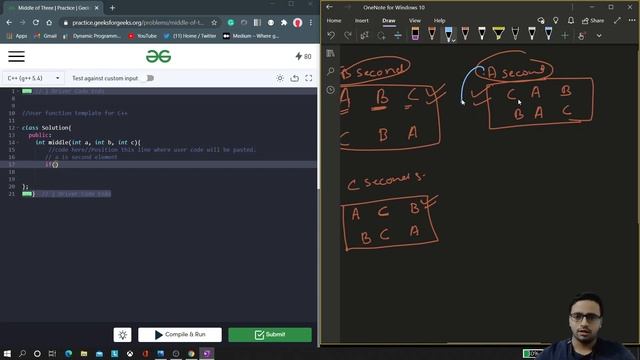Screen dimensions: 640x360
Task: Go back in Chrome
Action: (x=9, y=22)
